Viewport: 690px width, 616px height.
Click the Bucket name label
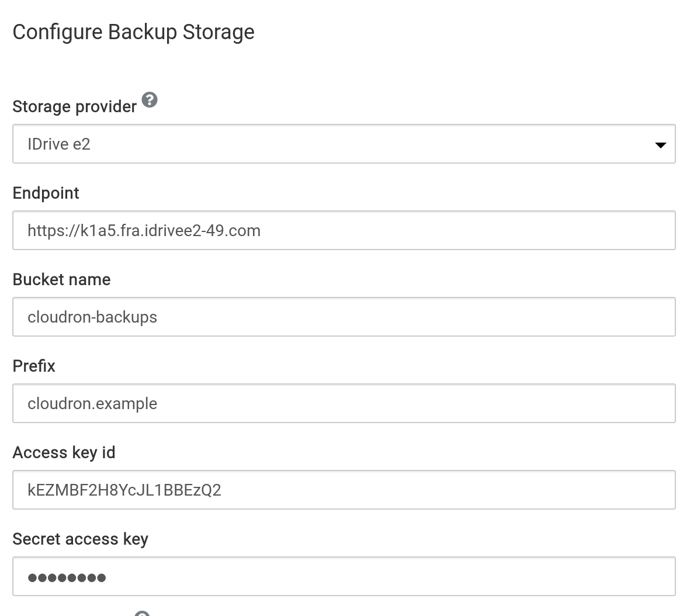click(x=61, y=279)
